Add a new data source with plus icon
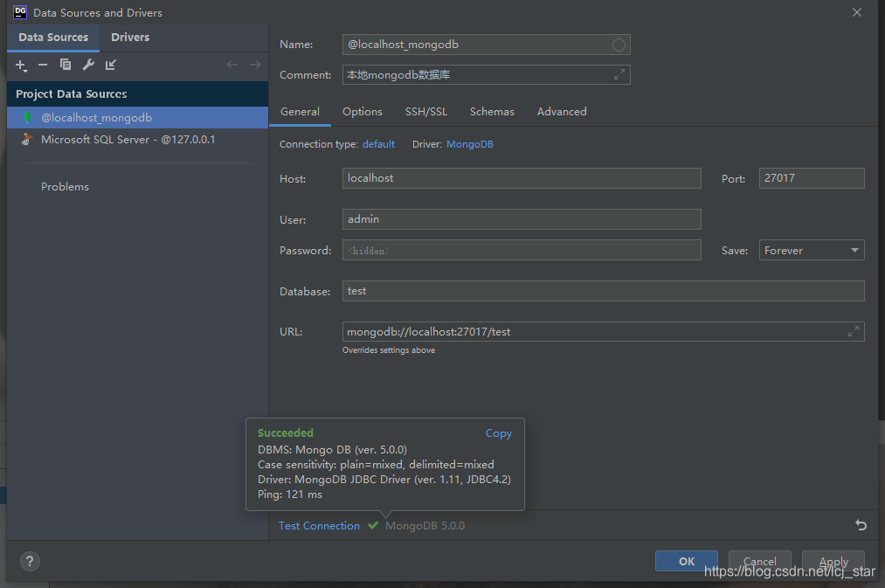Viewport: 885px width, 588px height. click(x=20, y=65)
